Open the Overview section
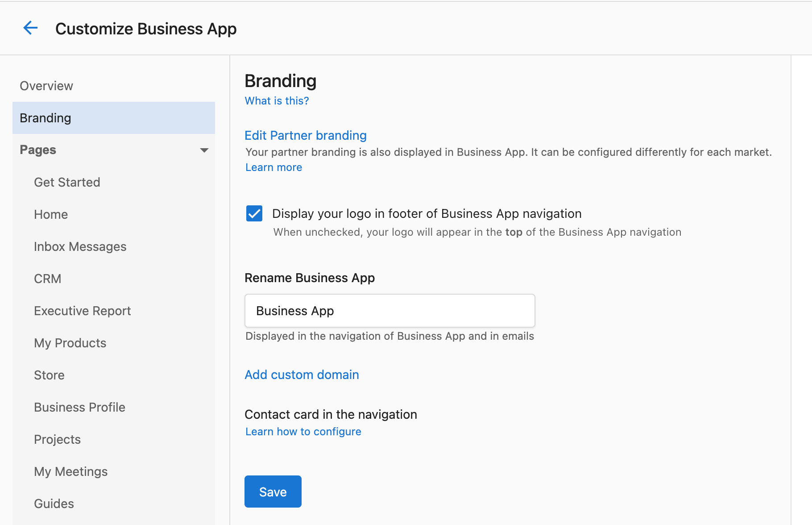This screenshot has width=812, height=525. click(x=46, y=86)
